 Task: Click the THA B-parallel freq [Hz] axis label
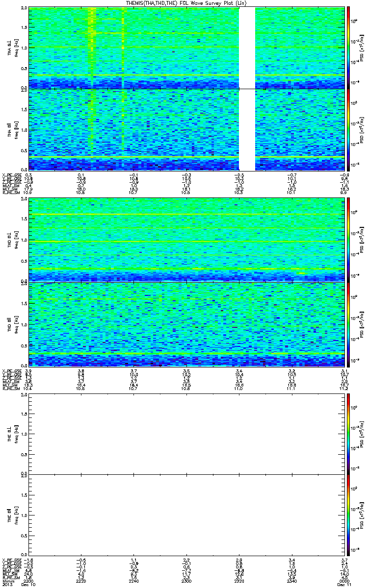pos(16,130)
